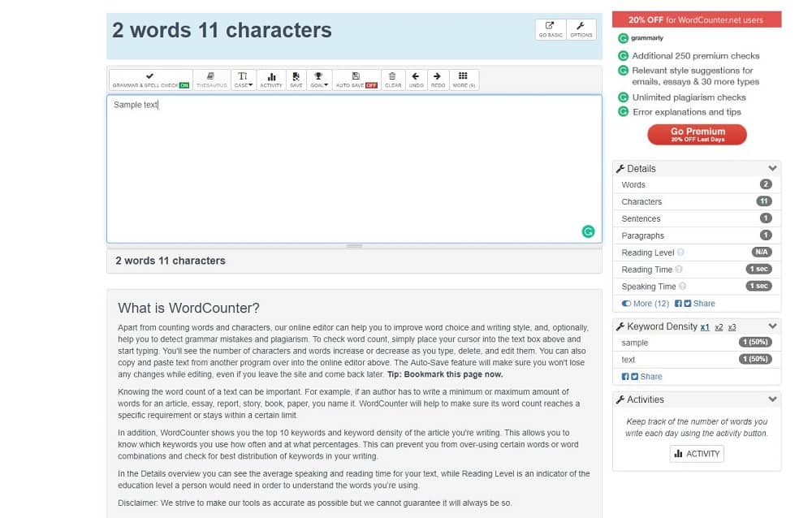Click the Characters row in Details
The image size is (812, 518).
[697, 201]
